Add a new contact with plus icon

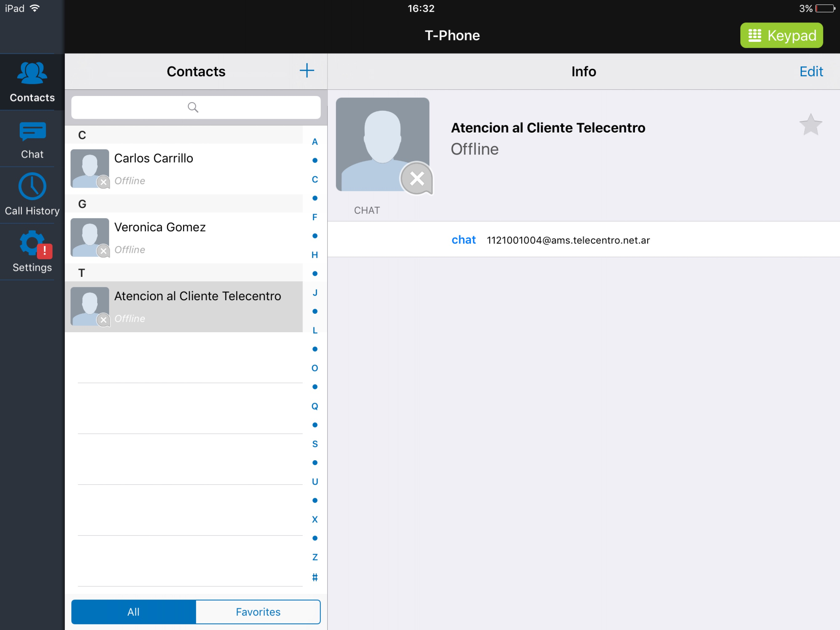307,71
